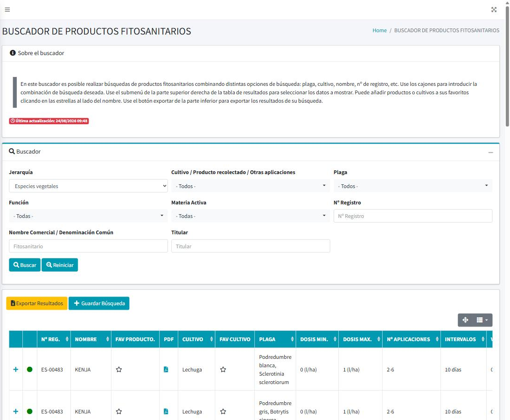Screen dimensions: 510x420
Task: Toggle fullscreen with the expand icon
Action: 494,10
